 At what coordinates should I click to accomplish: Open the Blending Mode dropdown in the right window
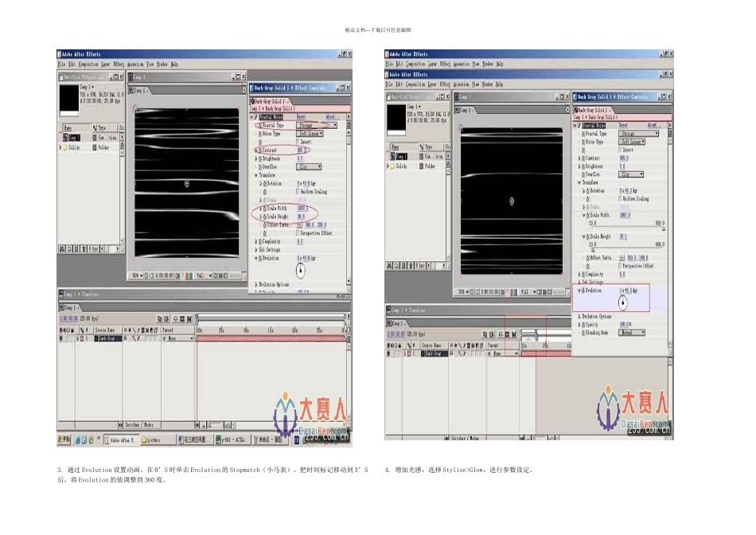[x=632, y=332]
